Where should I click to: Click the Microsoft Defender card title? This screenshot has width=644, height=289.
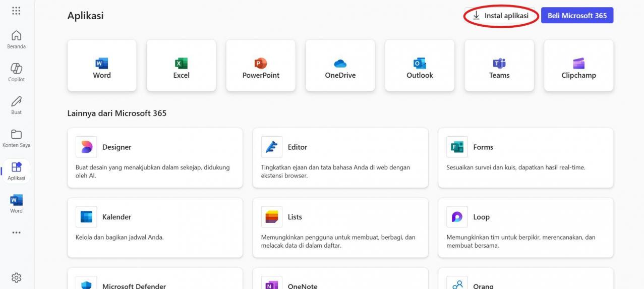tap(134, 286)
